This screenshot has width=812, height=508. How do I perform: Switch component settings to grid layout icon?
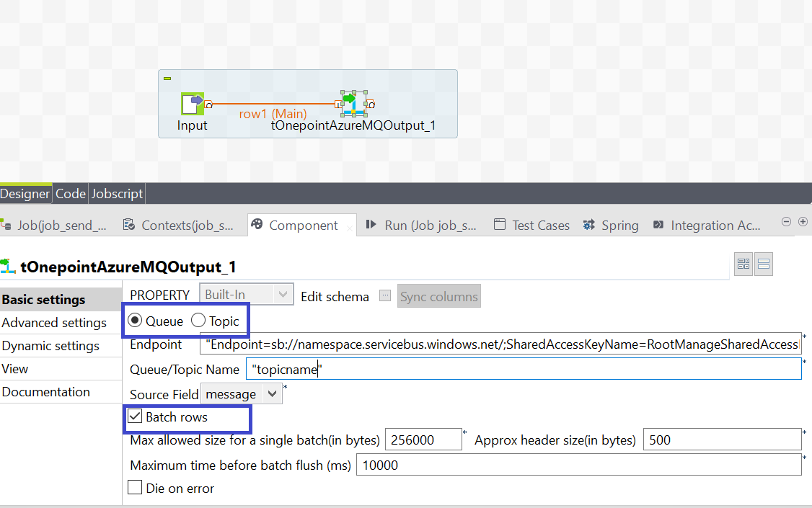pos(743,264)
